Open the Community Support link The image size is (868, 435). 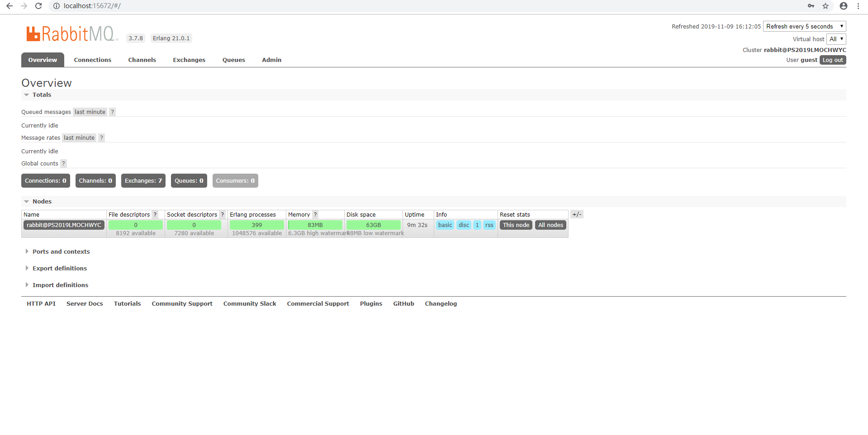pyautogui.click(x=182, y=304)
